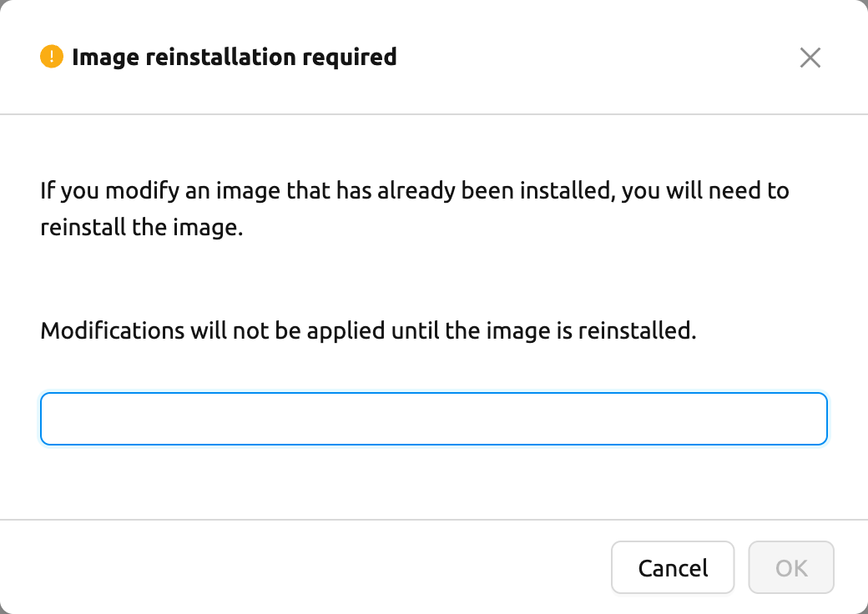The width and height of the screenshot is (868, 614).
Task: Dismiss the popup using the top-right cross
Action: pyautogui.click(x=810, y=58)
